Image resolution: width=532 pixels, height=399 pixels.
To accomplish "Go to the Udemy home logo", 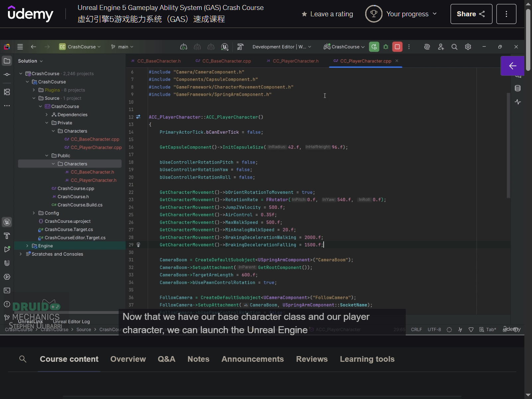I will (x=30, y=14).
